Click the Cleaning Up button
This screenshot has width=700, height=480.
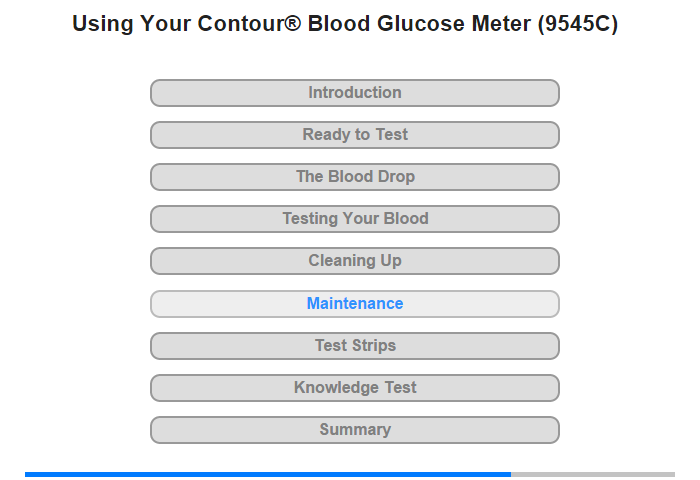tap(354, 261)
